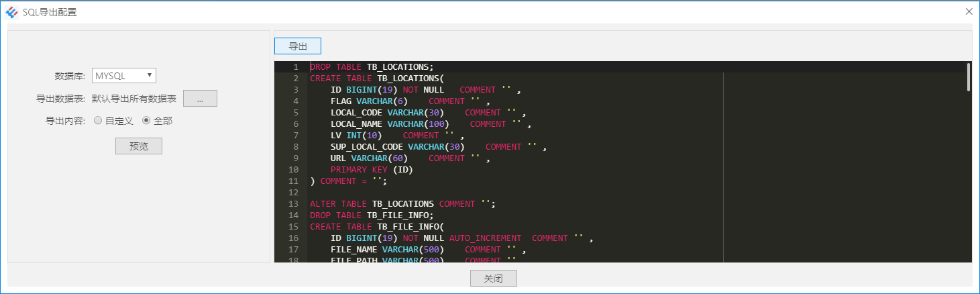Click line number 1 in the gutter
Image resolution: width=980 pixels, height=294 pixels.
(x=296, y=67)
